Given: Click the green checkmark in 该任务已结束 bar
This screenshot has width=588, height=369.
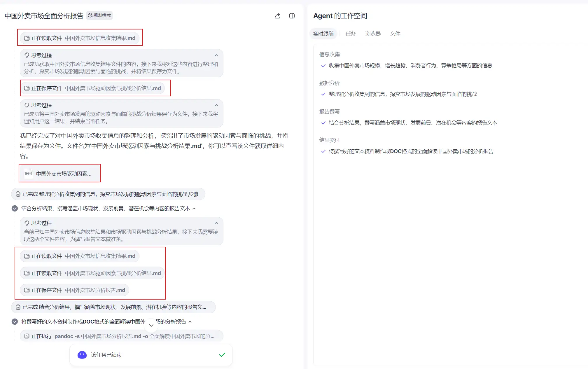Looking at the screenshot, I should 222,355.
